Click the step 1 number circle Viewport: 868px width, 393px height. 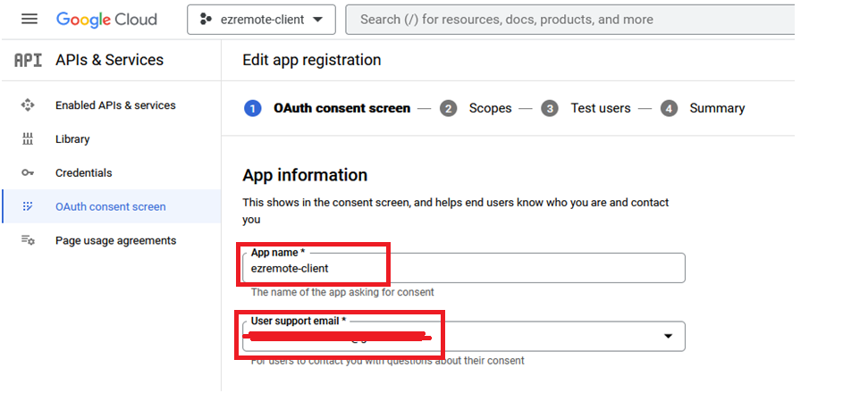[x=252, y=108]
